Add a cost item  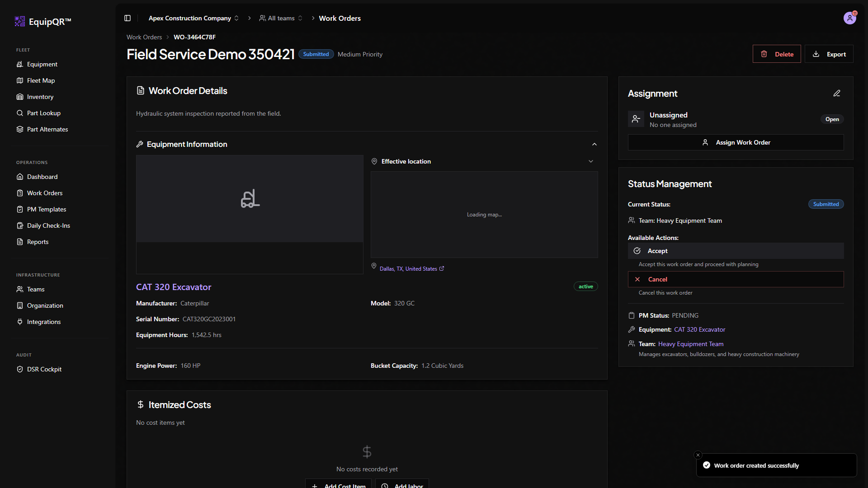coord(338,483)
